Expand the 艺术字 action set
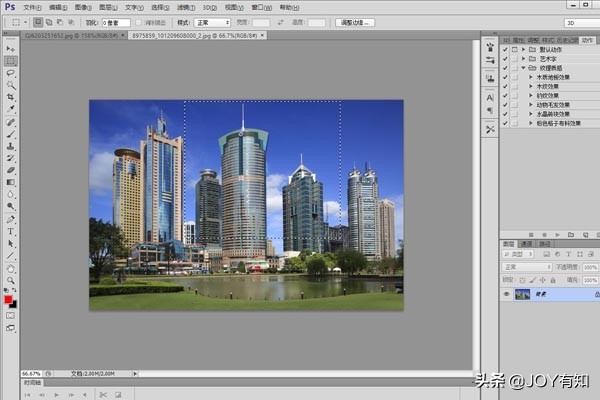The image size is (600, 400). coord(523,59)
